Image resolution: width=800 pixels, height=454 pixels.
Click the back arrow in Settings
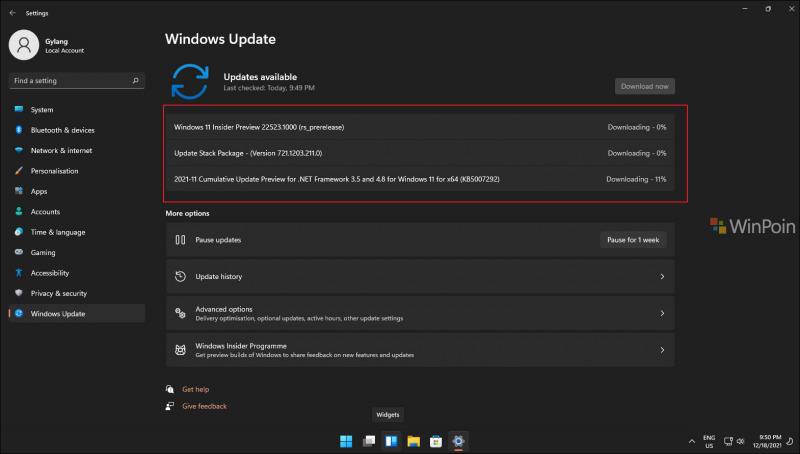click(x=12, y=13)
